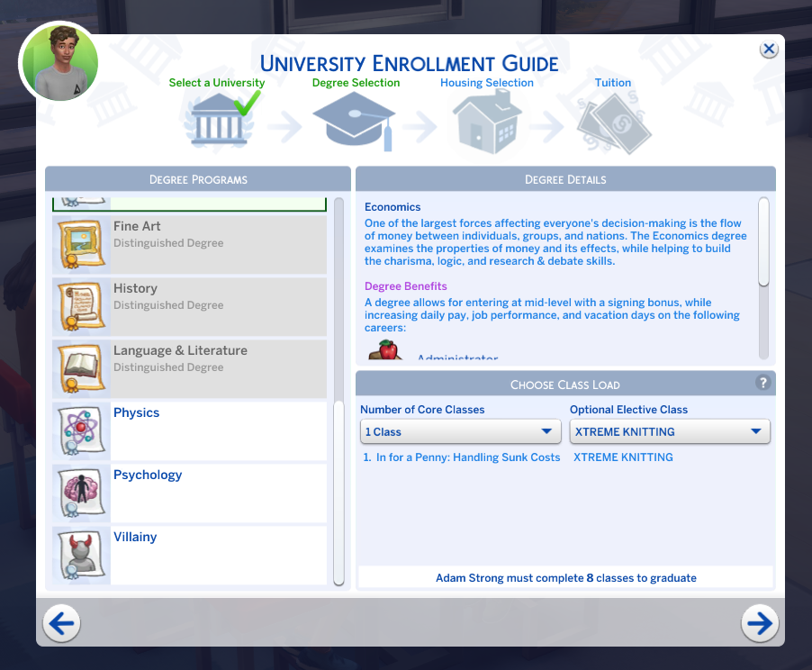
Task: Go back with the left arrow button
Action: (61, 623)
